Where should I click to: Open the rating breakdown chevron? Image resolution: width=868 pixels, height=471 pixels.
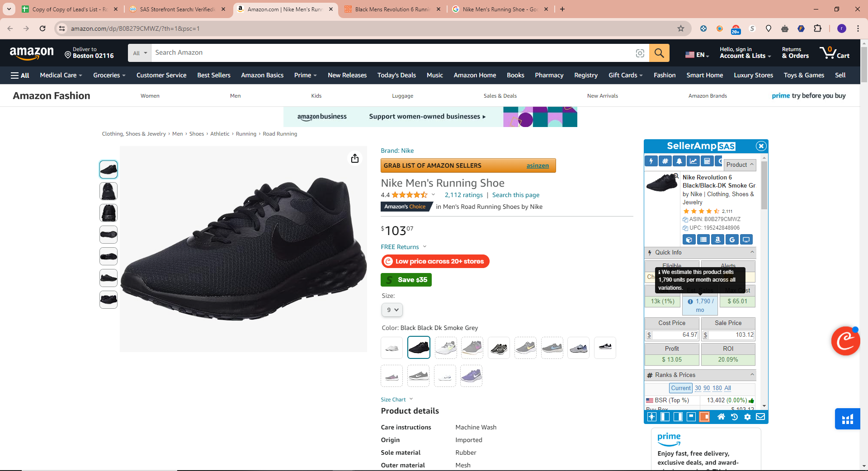point(433,195)
